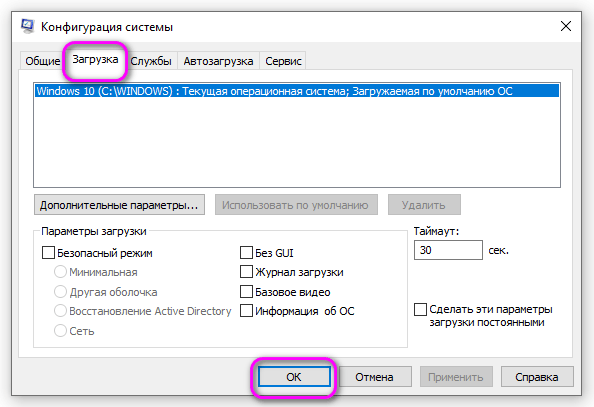Select the Загрузка tab
The height and width of the screenshot is (407, 594).
(95, 59)
